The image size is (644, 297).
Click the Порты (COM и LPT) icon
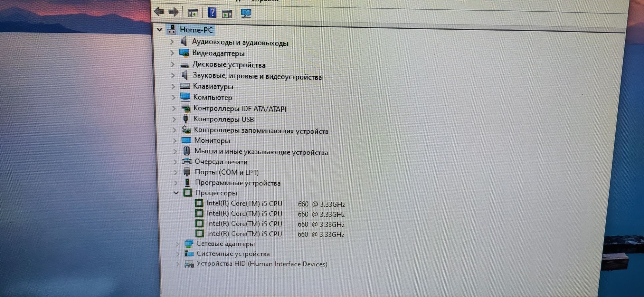point(187,172)
